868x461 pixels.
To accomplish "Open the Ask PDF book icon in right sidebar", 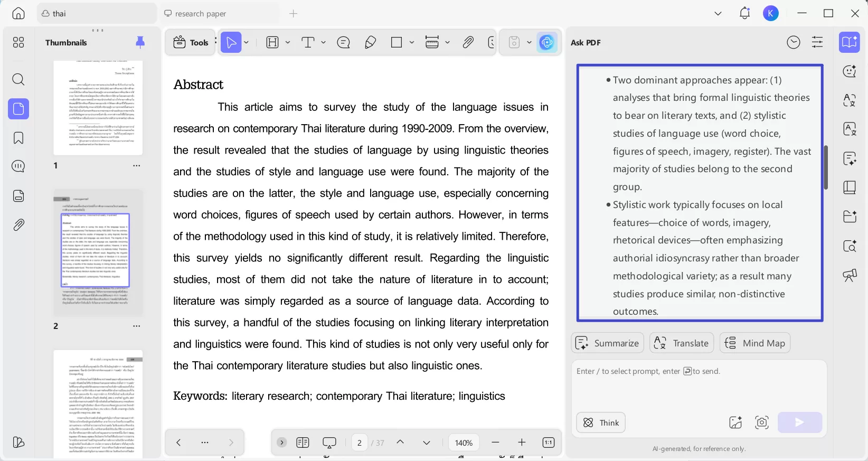I will [x=850, y=42].
